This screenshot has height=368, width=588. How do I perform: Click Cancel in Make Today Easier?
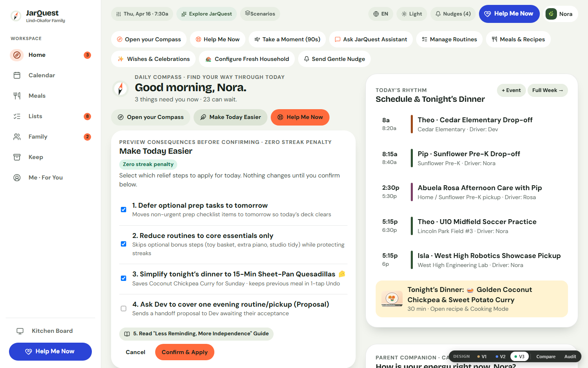(x=136, y=352)
